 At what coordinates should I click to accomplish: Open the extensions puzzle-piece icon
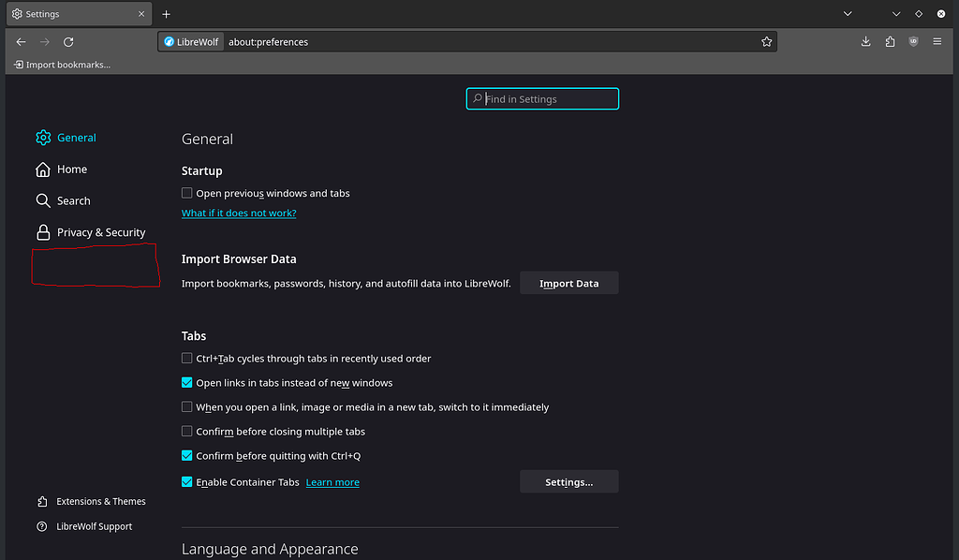point(890,41)
